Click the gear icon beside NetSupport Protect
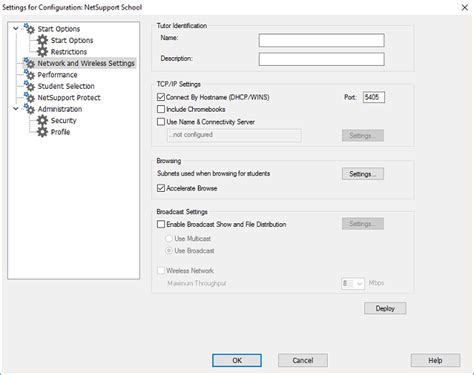This screenshot has width=474, height=375. click(x=29, y=98)
